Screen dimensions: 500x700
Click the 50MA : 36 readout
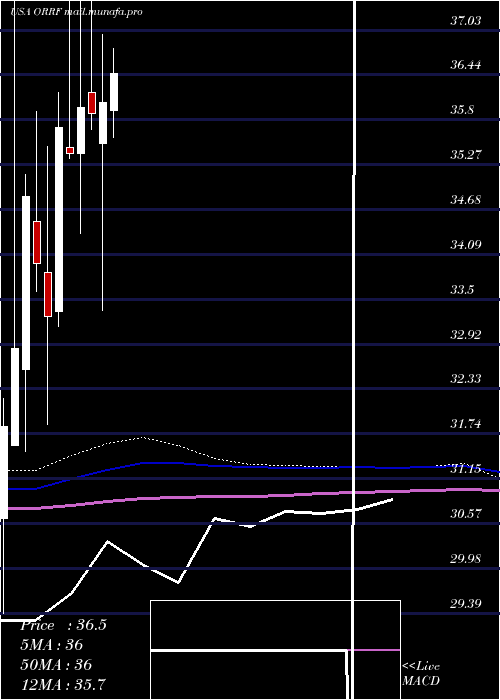(x=56, y=665)
